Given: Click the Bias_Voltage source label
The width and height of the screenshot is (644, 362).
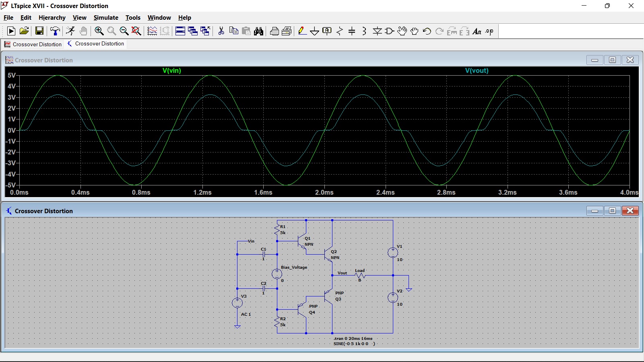Looking at the screenshot, I should (x=294, y=267).
